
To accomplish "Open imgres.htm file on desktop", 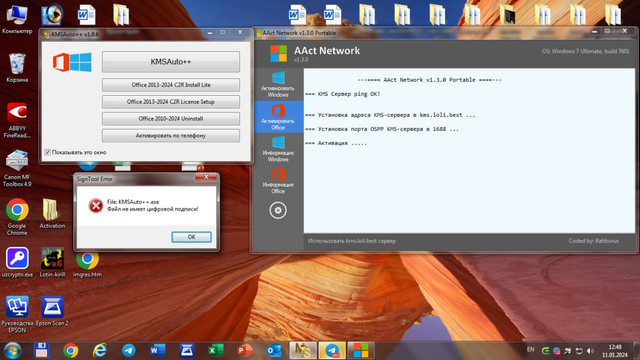I will click(x=87, y=263).
